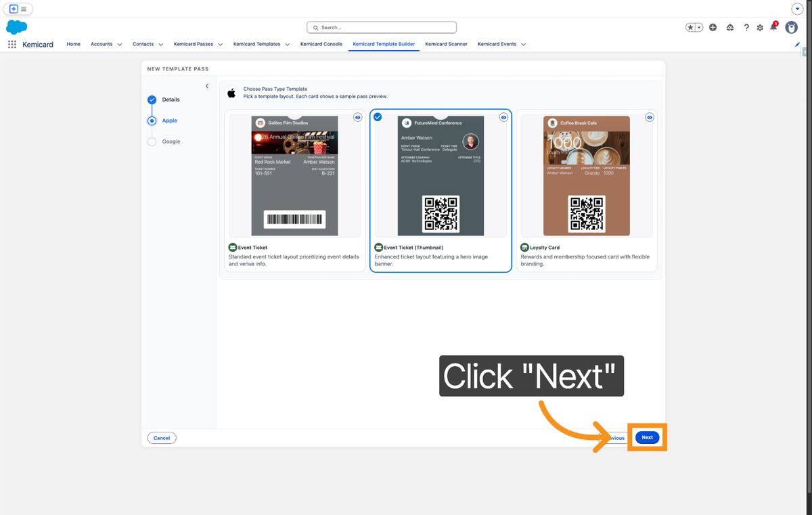812x515 pixels.
Task: Click the QR code on Loyalty Card preview
Action: pyautogui.click(x=587, y=214)
